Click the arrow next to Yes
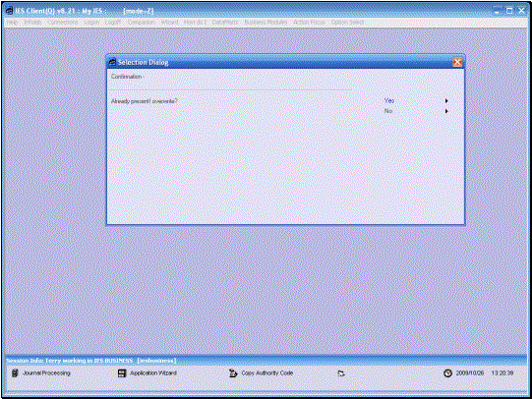Image resolution: width=532 pixels, height=399 pixels. tap(446, 100)
